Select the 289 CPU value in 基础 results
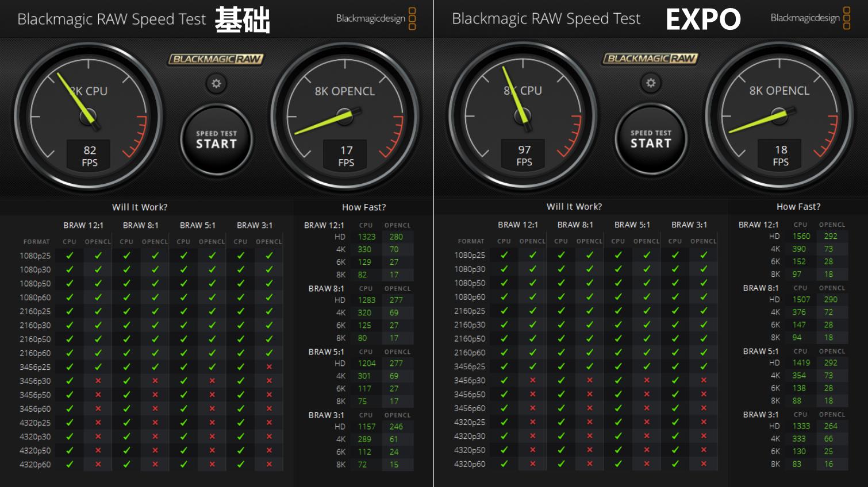 pyautogui.click(x=364, y=439)
